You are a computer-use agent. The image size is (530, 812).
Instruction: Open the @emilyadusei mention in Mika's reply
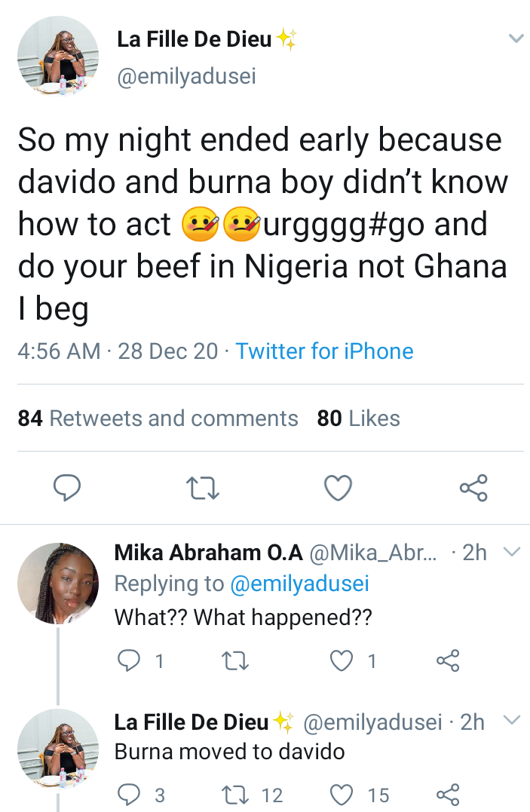pyautogui.click(x=300, y=584)
